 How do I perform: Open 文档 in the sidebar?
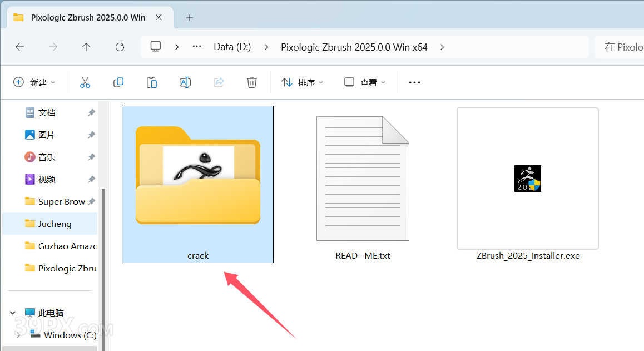pyautogui.click(x=47, y=112)
